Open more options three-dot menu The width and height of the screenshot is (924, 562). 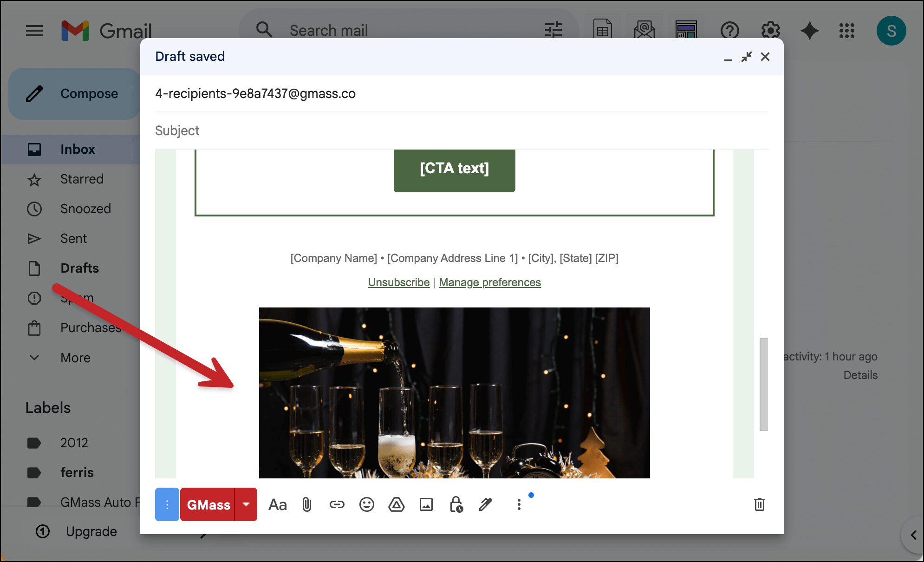519,504
